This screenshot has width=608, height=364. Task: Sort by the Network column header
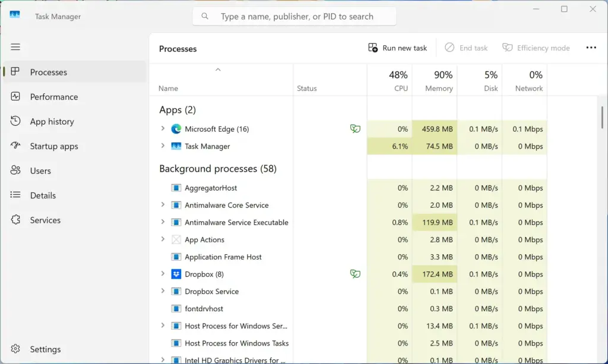525,80
